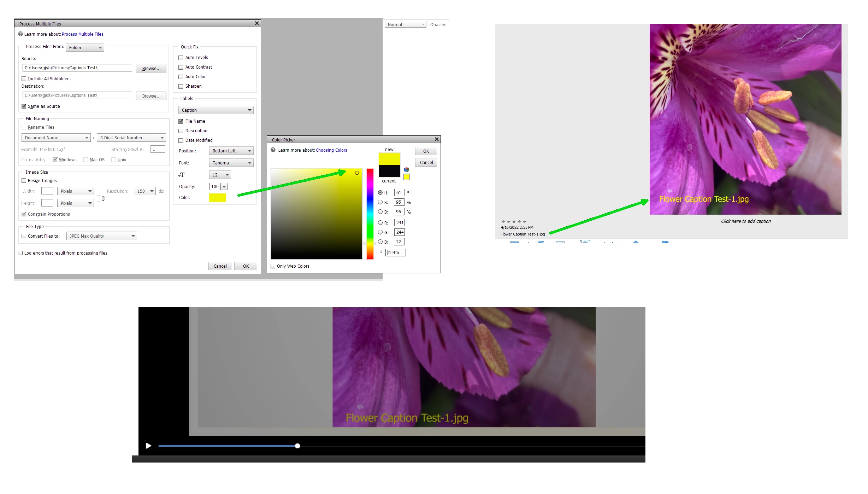The width and height of the screenshot is (868, 494).
Task: Open the Normal blend mode dropdown
Action: (x=405, y=24)
